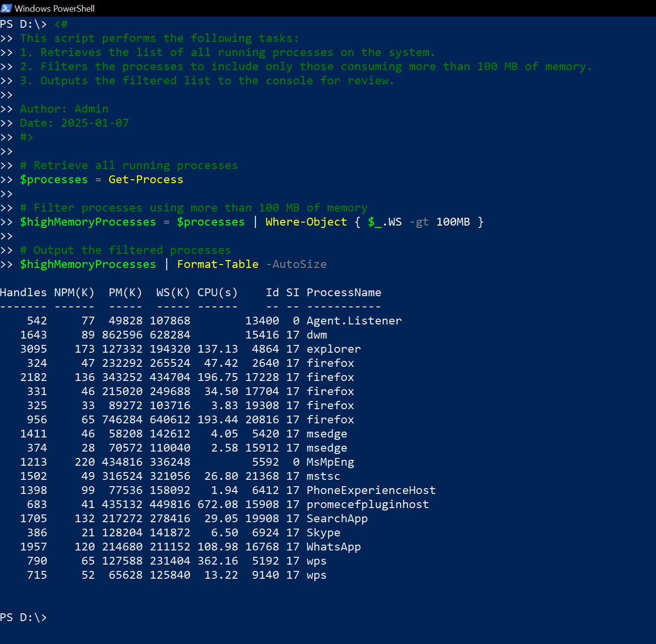Click the Date: 2025-01-07 line
Viewport: 656px width, 644px height.
(x=74, y=123)
